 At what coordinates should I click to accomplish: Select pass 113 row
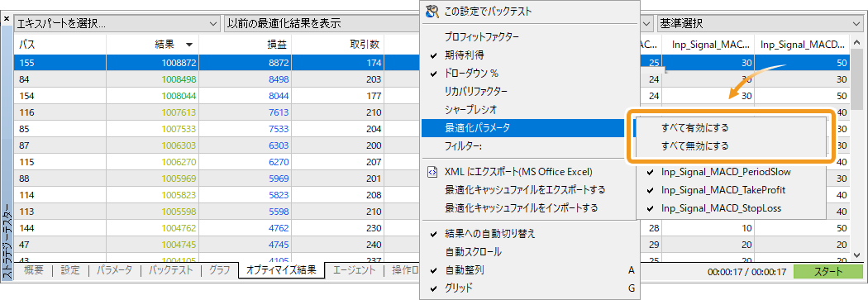[216, 212]
